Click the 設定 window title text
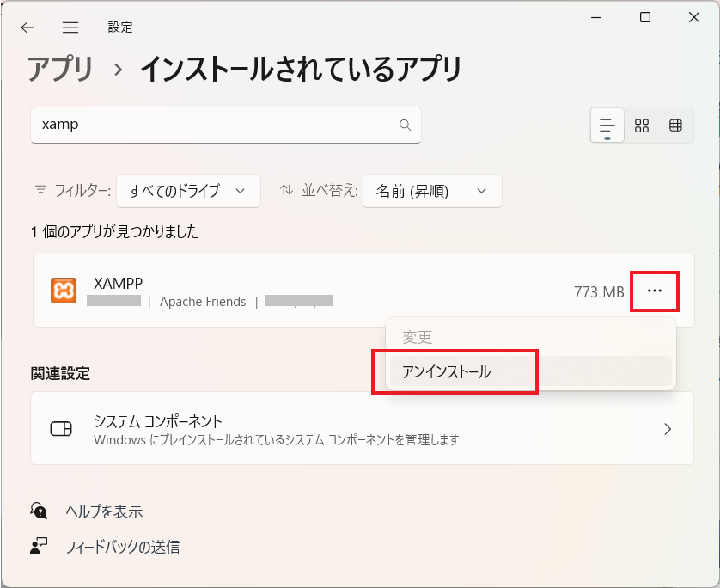The height and width of the screenshot is (588, 720). [120, 28]
